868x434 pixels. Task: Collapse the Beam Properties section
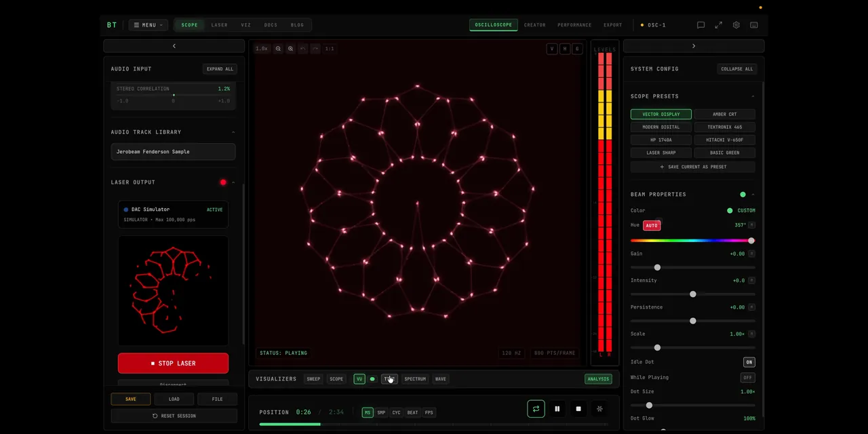tap(753, 195)
